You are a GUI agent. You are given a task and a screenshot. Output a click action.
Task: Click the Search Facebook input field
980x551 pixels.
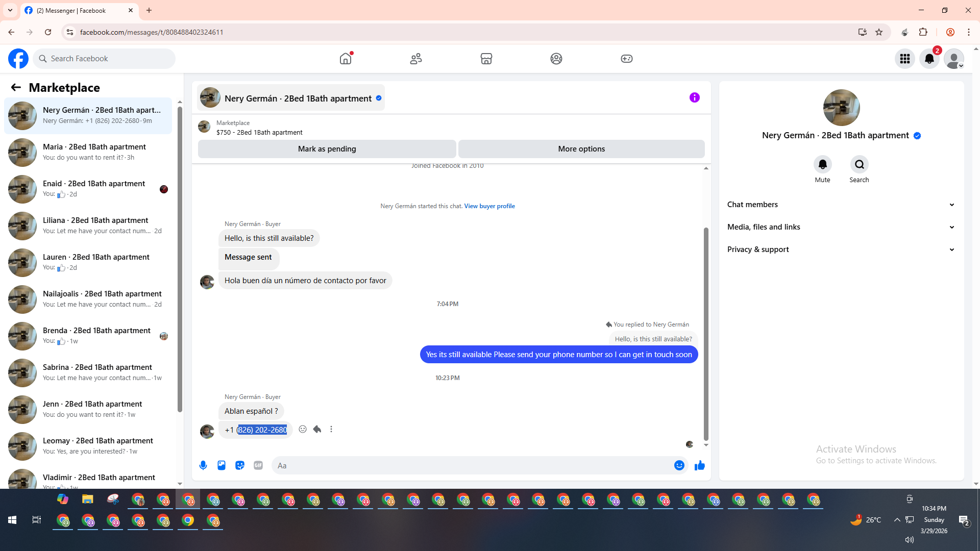pos(104,59)
